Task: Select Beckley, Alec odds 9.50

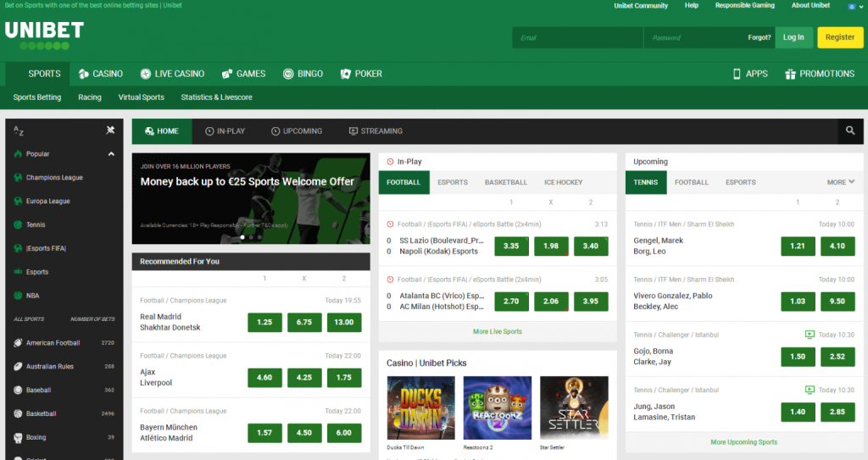Action: tap(837, 301)
